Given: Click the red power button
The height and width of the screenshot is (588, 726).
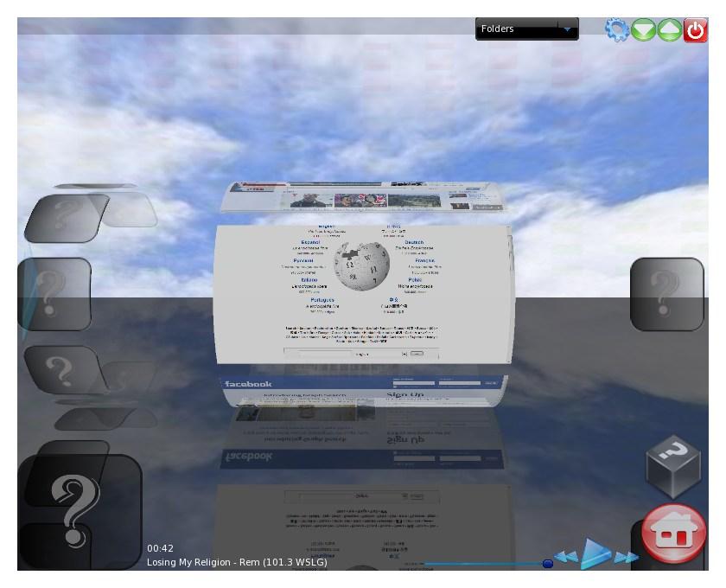Looking at the screenshot, I should pos(696,30).
